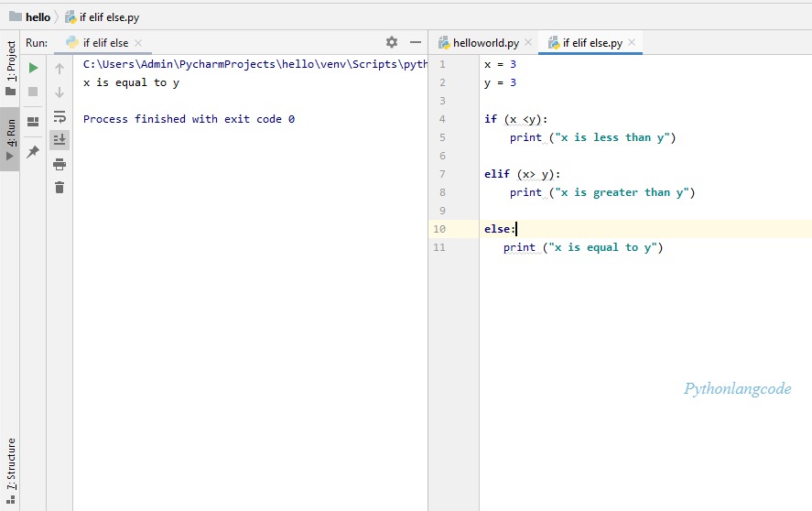This screenshot has height=511, width=812.
Task: Toggle the 4: Run tool window tab
Action: 10,139
